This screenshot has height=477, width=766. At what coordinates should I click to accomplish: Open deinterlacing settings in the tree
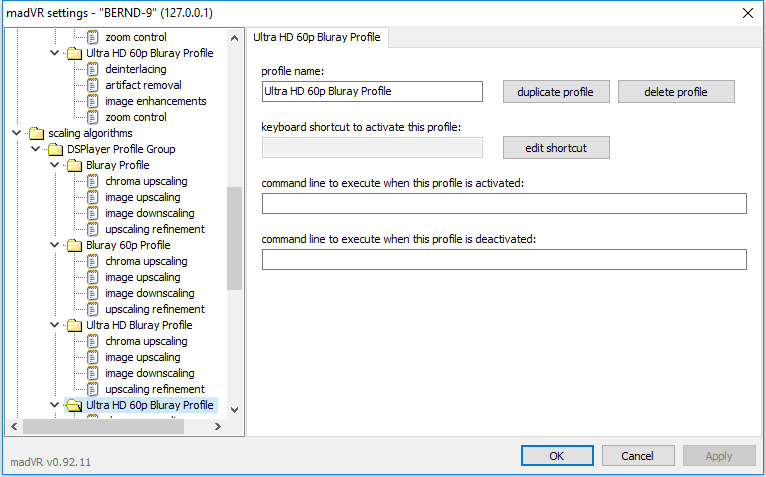click(136, 69)
